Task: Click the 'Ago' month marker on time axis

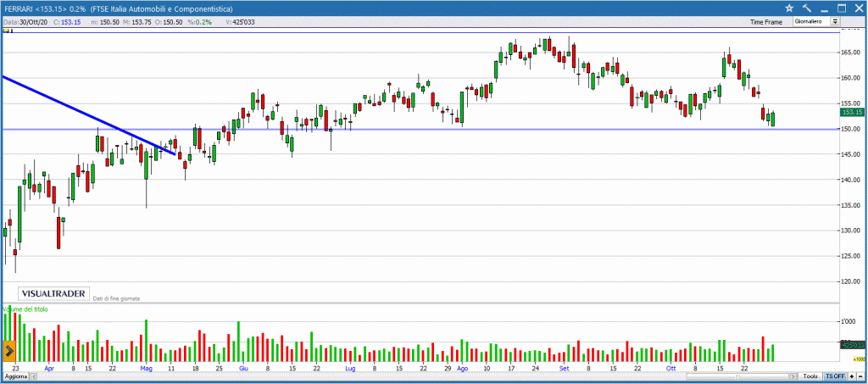Action: [x=463, y=368]
